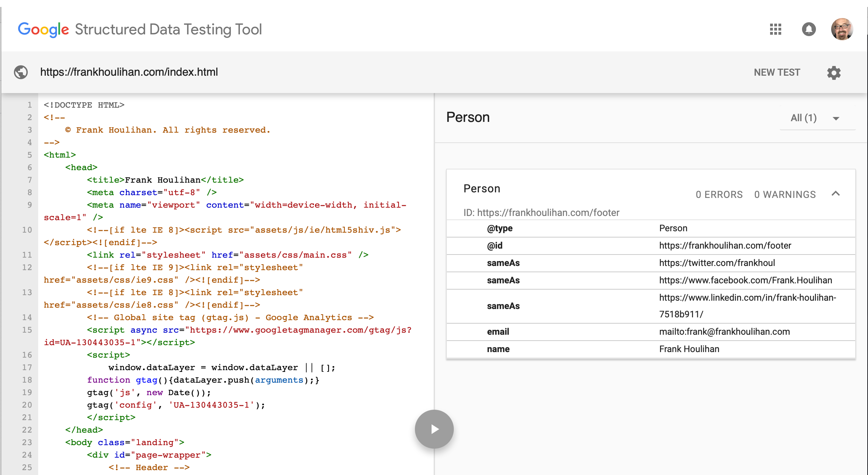
Task: Click the div id="page-wrapper" code line
Action: (x=149, y=455)
